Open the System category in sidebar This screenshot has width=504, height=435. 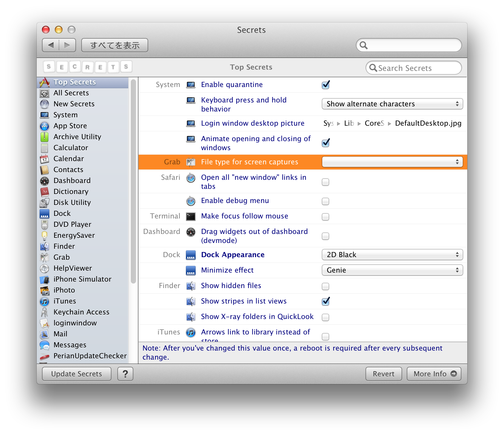pos(83,115)
